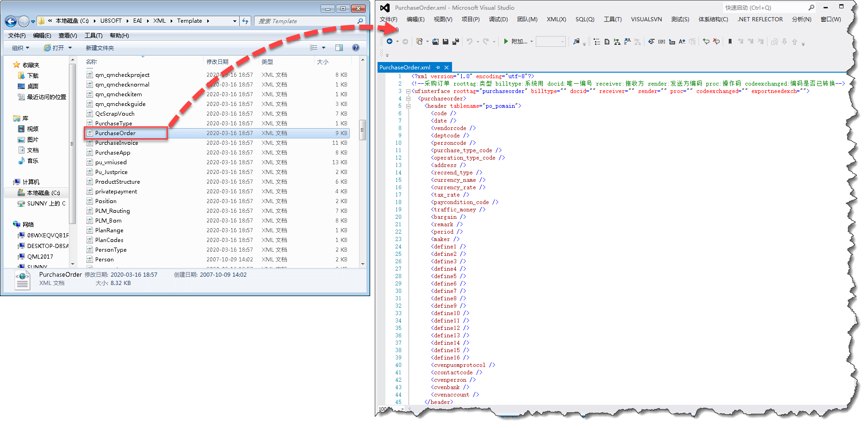Select the ProductStructure file row
This screenshot has width=868, height=428.
[x=217, y=181]
